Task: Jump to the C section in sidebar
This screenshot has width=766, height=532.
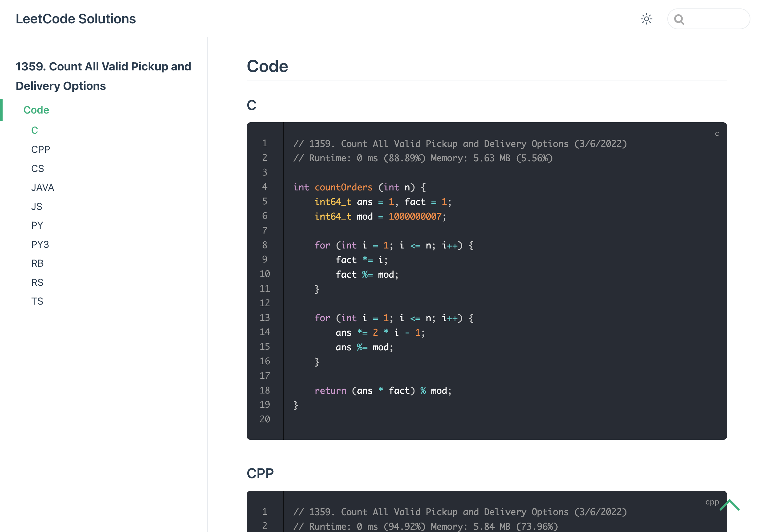Action: (x=34, y=130)
